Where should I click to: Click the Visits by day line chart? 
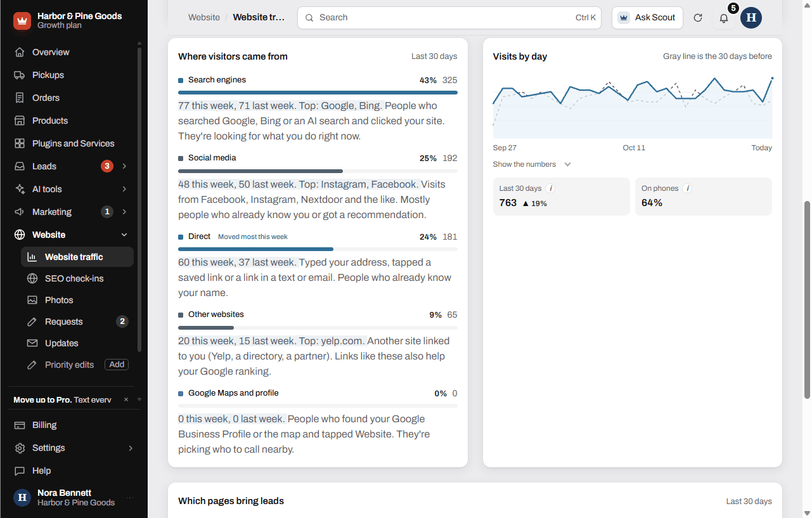pyautogui.click(x=633, y=108)
